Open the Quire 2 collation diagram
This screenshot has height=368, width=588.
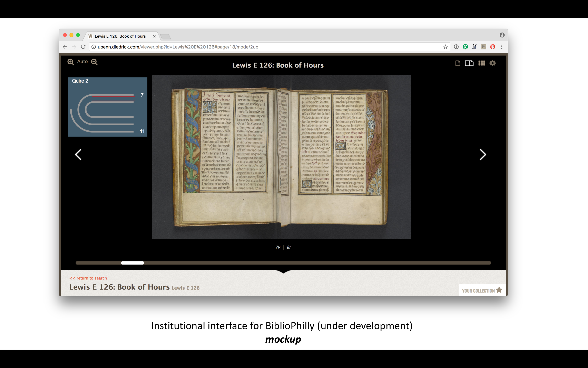(x=108, y=107)
